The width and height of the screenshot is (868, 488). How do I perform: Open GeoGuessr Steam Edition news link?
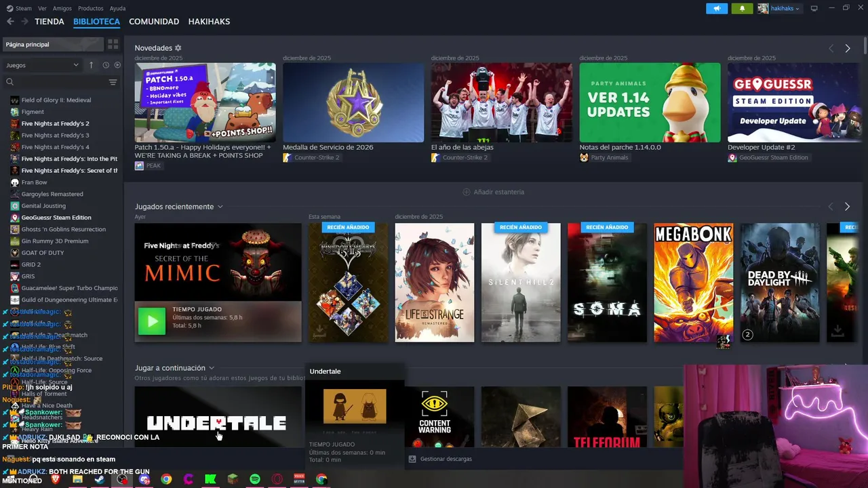768,157
